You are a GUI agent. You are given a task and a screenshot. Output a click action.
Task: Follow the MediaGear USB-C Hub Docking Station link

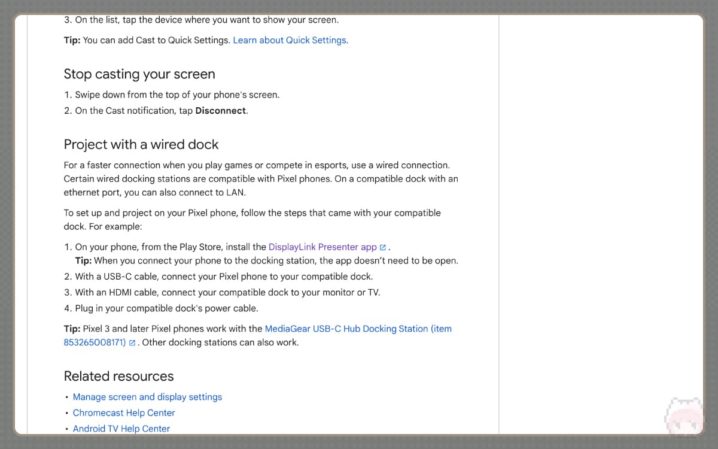358,328
